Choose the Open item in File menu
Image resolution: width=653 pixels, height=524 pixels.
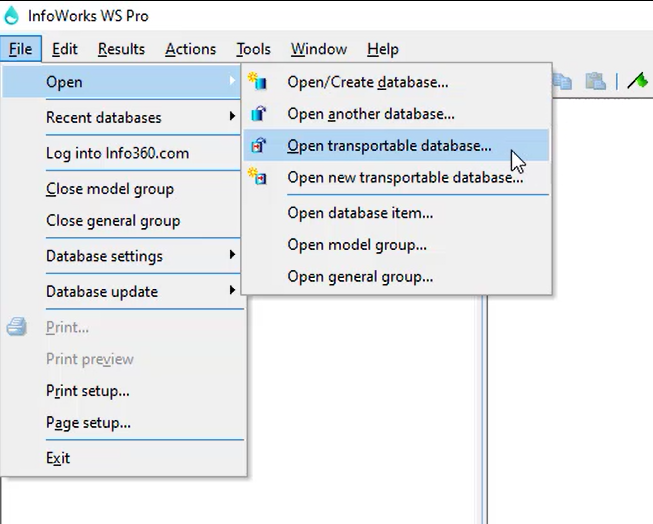coord(121,82)
